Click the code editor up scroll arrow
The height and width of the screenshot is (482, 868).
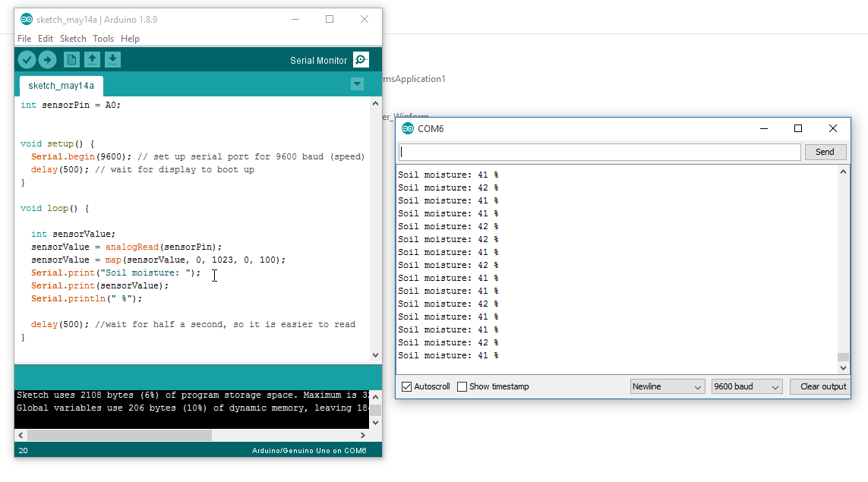pyautogui.click(x=375, y=103)
